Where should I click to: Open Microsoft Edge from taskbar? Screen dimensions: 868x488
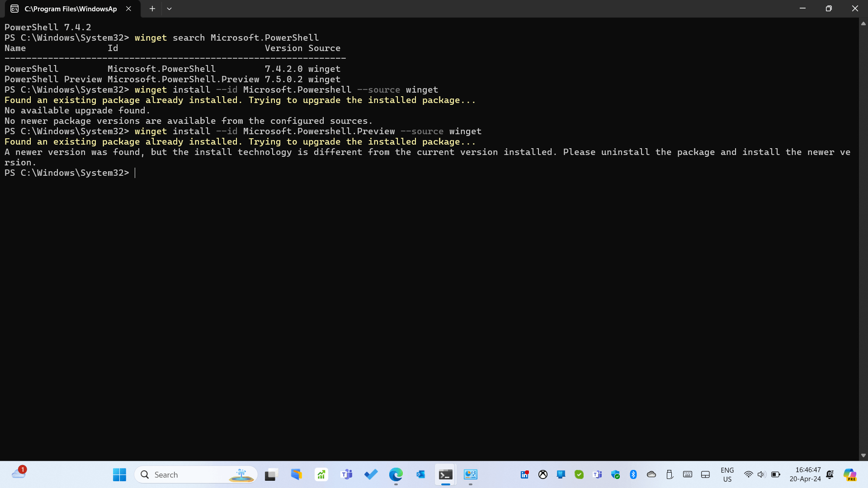396,474
